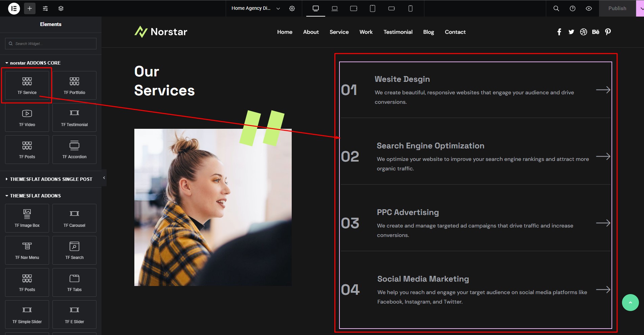Click arrow next to PPC Advertising
This screenshot has width=644, height=335.
click(x=603, y=223)
